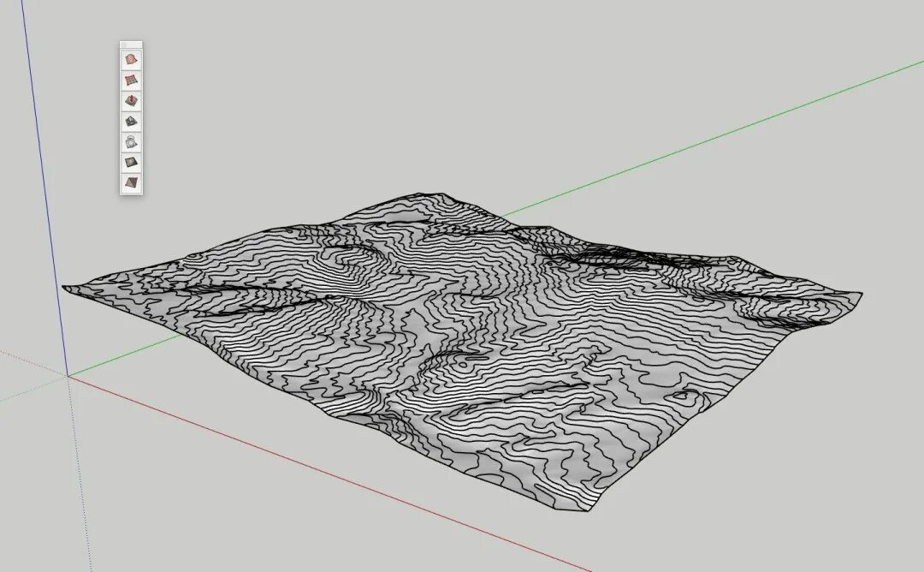Click the drawing axes origin point
Image resolution: width=924 pixels, height=572 pixels.
(x=68, y=374)
